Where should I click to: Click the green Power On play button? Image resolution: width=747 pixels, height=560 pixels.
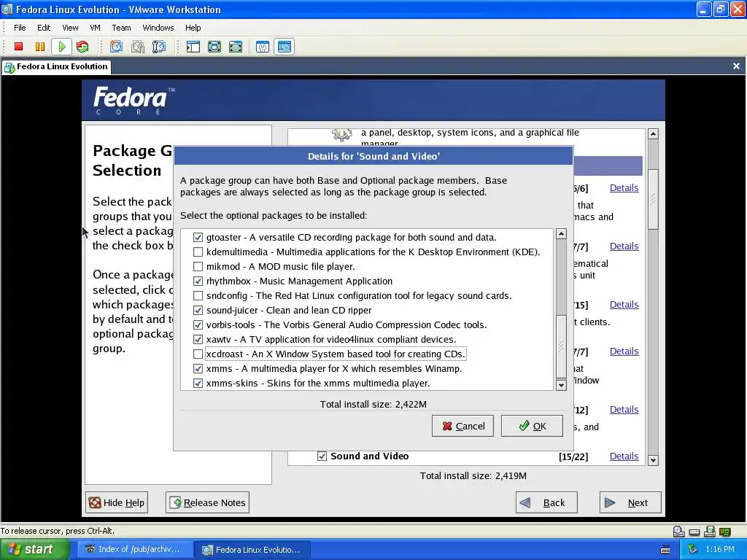(61, 47)
